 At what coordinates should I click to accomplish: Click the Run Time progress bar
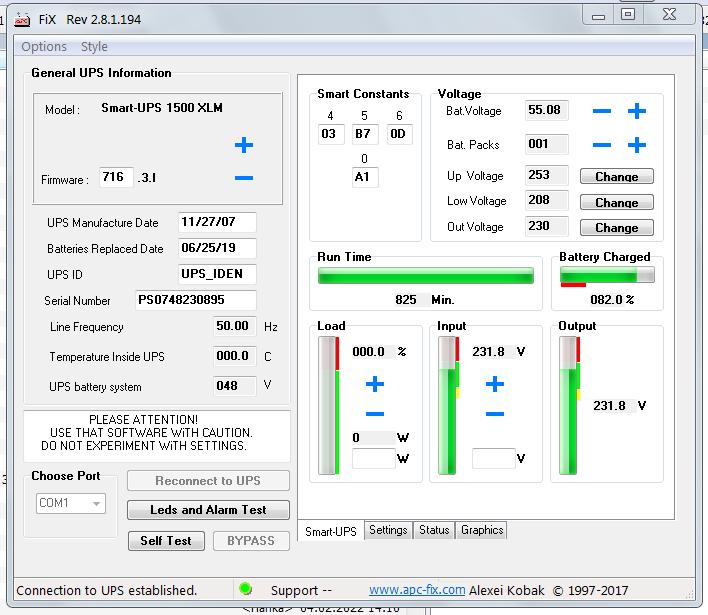[x=426, y=275]
